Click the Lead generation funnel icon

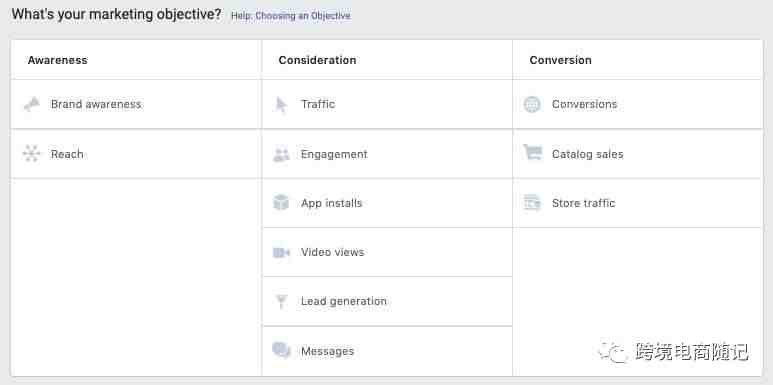281,301
